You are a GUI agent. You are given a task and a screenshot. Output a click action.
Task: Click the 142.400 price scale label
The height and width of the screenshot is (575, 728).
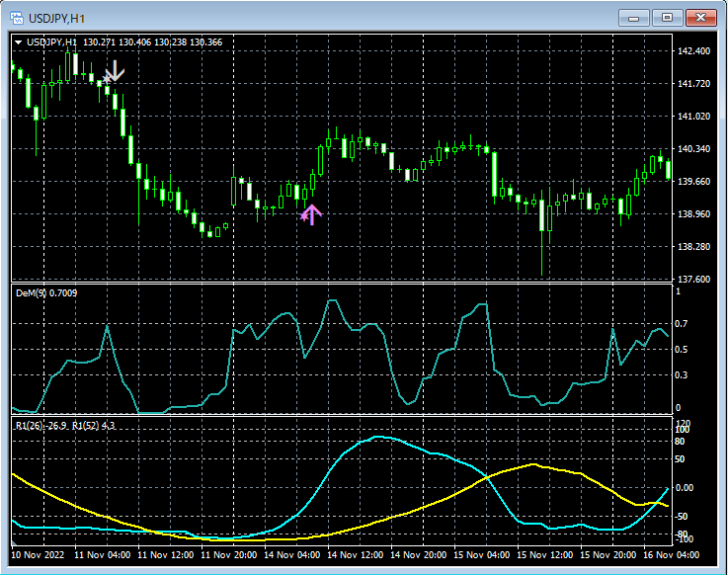(692, 51)
